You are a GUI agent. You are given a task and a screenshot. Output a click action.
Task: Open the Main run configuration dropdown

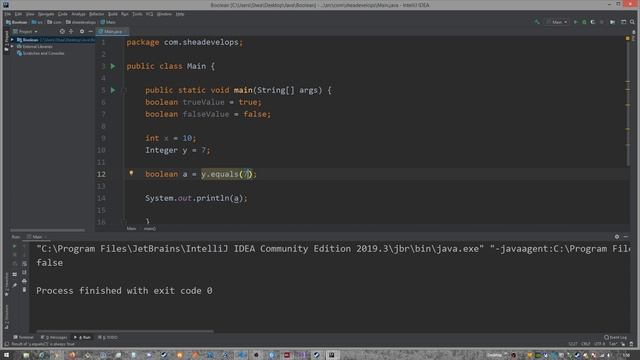(558, 22)
